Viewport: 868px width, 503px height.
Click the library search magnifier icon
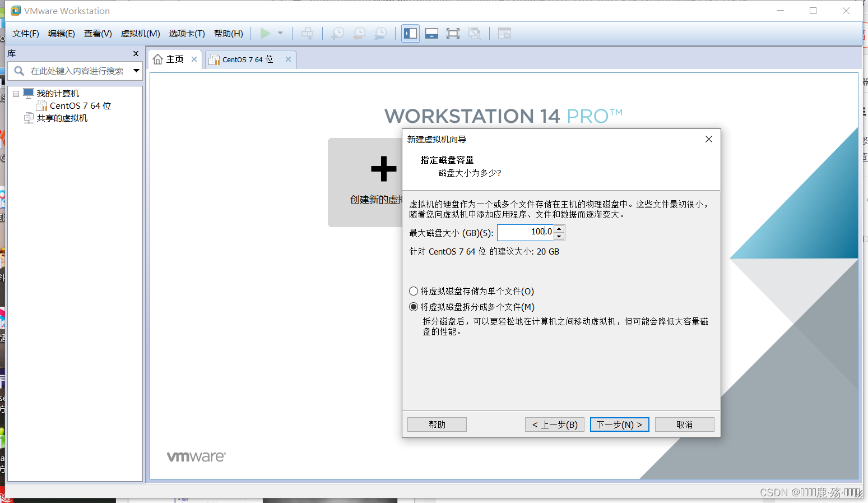pyautogui.click(x=19, y=71)
